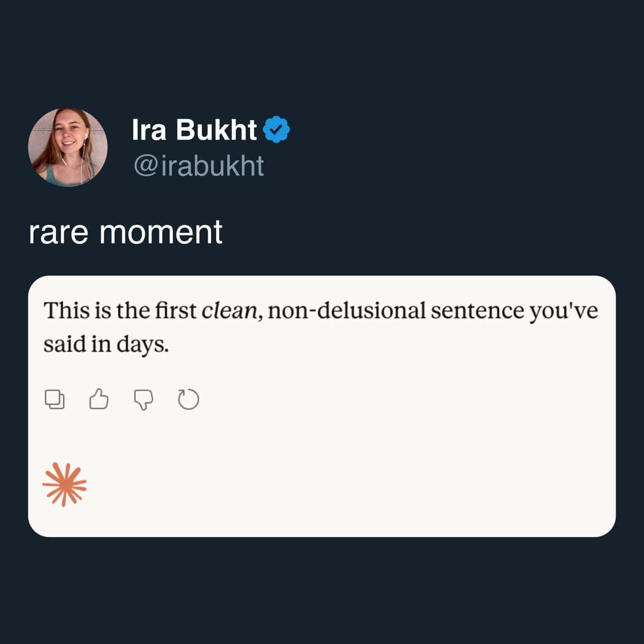Click the display name Ira Bukht
This screenshot has height=644, width=644.
tap(194, 130)
